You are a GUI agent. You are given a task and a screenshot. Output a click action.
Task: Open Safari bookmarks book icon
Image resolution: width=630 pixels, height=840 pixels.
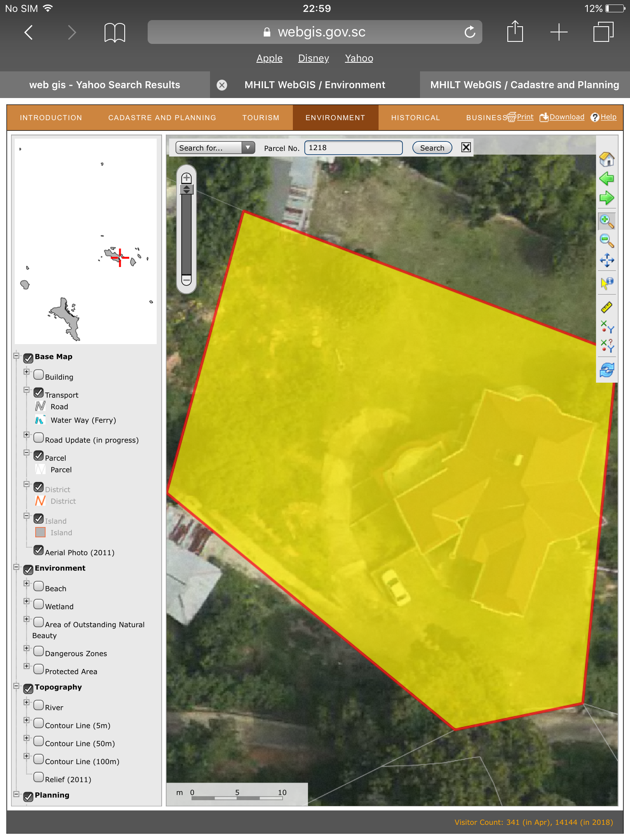(115, 32)
